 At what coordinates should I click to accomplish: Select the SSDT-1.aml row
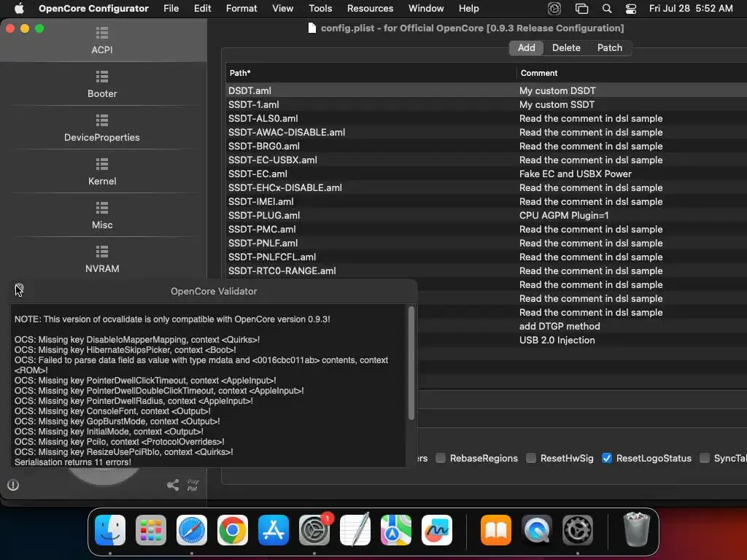point(487,104)
